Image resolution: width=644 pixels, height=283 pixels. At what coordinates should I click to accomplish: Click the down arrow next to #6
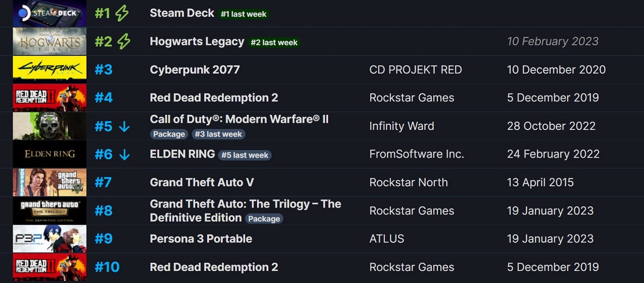(x=124, y=155)
